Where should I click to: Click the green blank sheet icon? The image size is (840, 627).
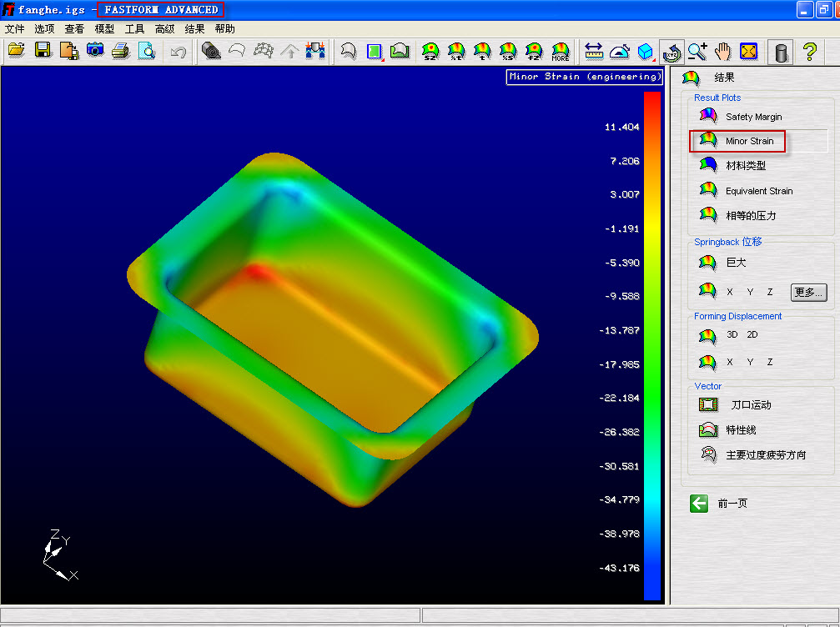375,52
